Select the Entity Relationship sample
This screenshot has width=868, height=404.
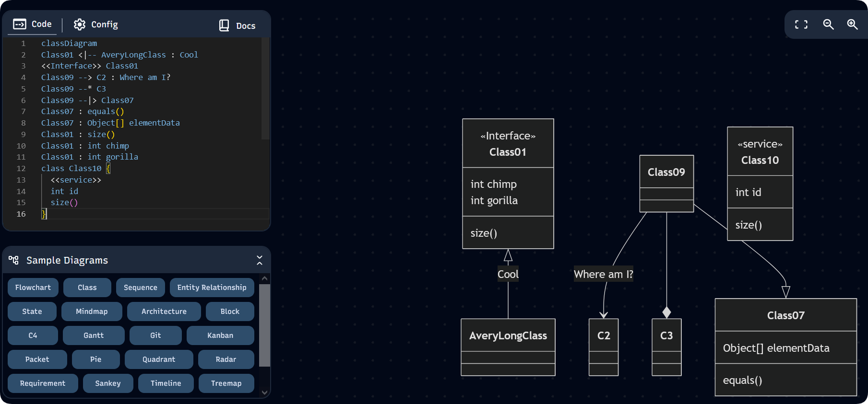[x=212, y=288]
